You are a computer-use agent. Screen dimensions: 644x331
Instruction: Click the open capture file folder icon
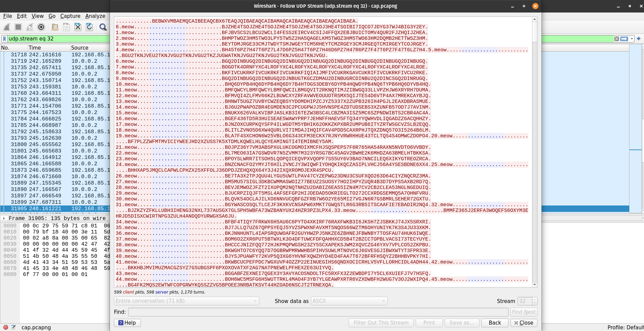[55, 27]
